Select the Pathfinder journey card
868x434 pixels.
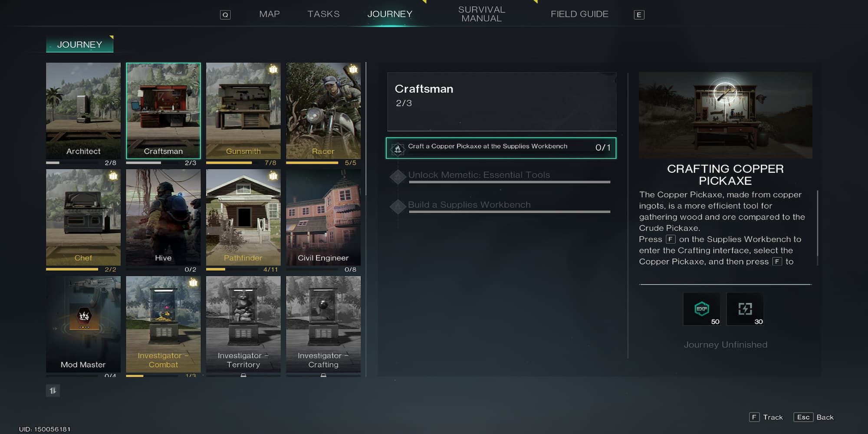(x=243, y=217)
